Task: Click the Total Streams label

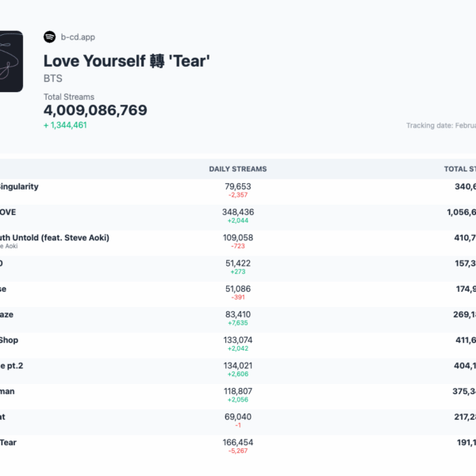Action: point(69,97)
